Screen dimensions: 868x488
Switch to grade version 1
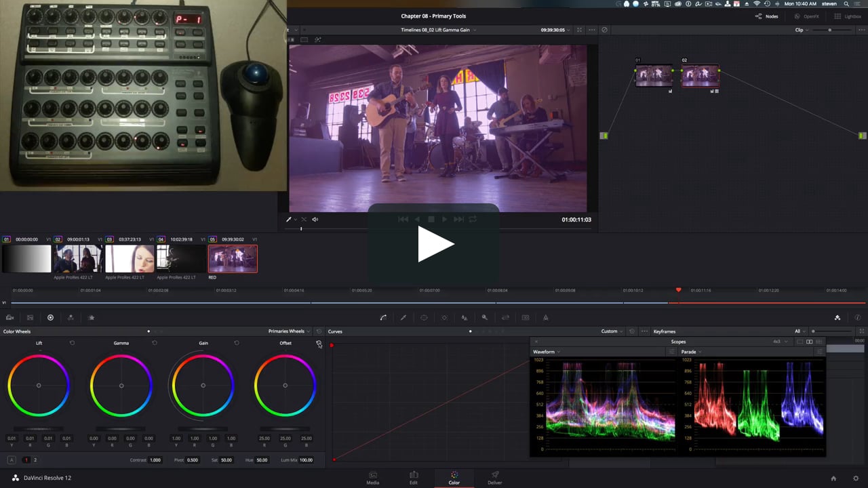(x=26, y=460)
